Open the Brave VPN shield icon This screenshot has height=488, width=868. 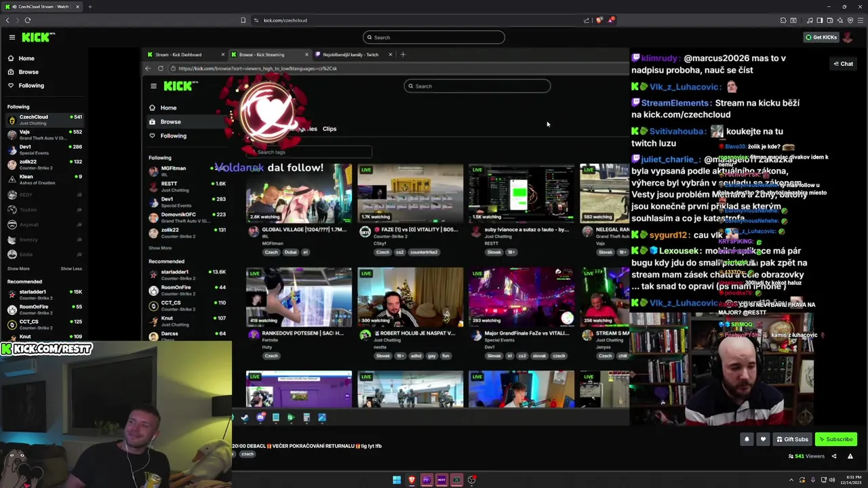pos(850,20)
